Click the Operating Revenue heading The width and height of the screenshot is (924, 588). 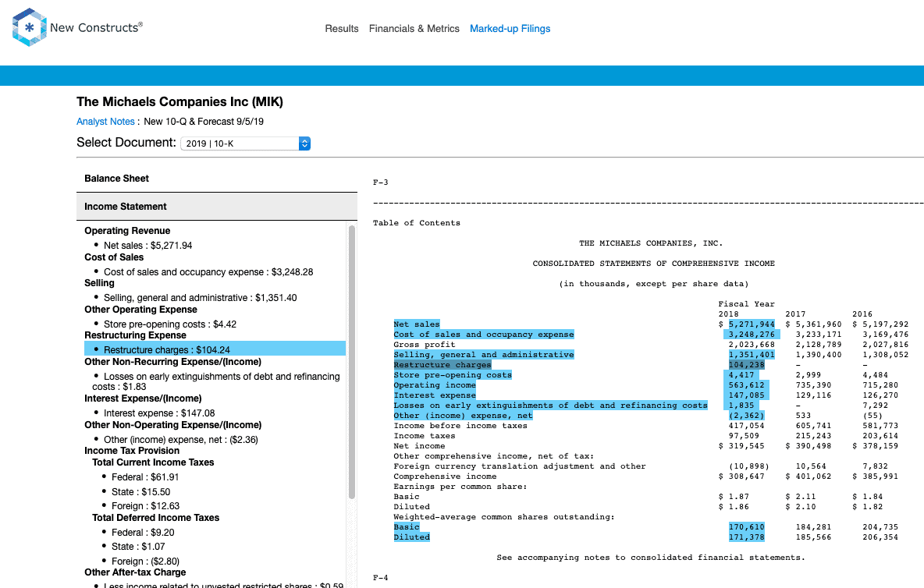(x=127, y=231)
